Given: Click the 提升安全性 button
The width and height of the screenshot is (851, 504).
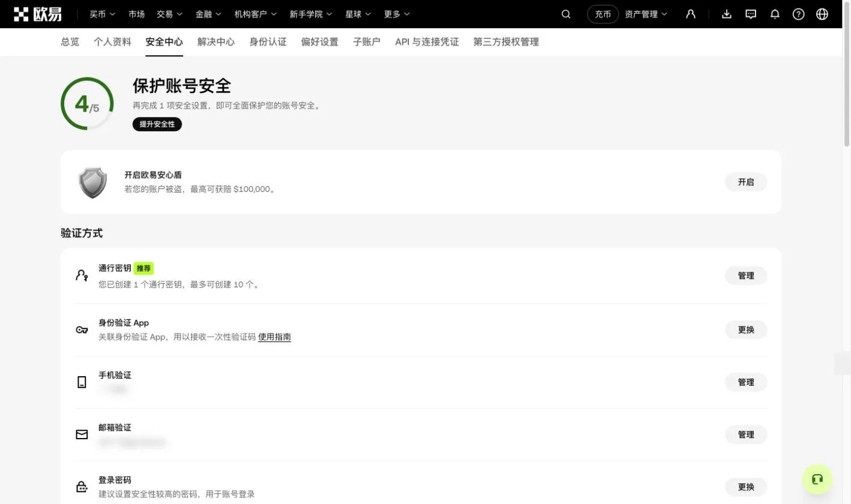Looking at the screenshot, I should tap(157, 124).
